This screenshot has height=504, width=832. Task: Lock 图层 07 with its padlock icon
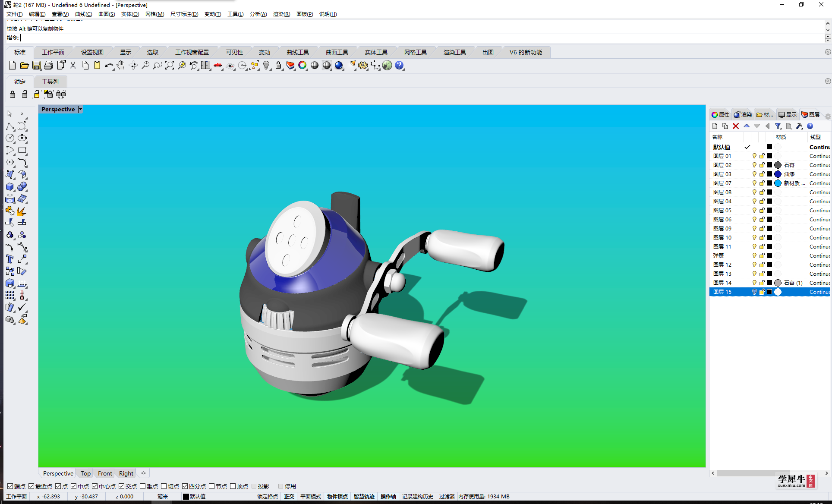[x=762, y=183]
